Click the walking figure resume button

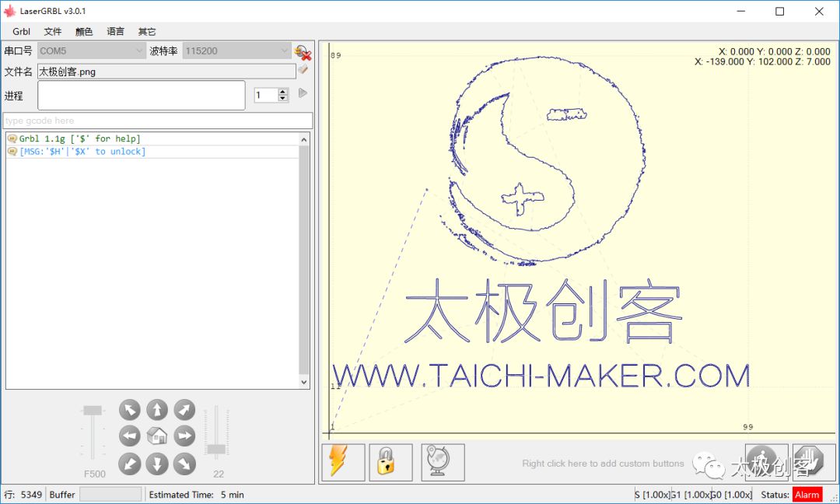point(767,462)
